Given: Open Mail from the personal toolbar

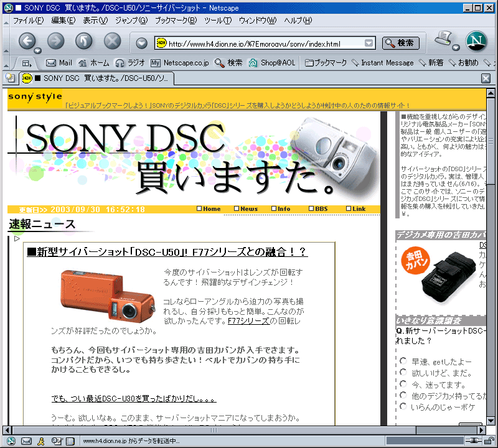Looking at the screenshot, I should [x=59, y=63].
